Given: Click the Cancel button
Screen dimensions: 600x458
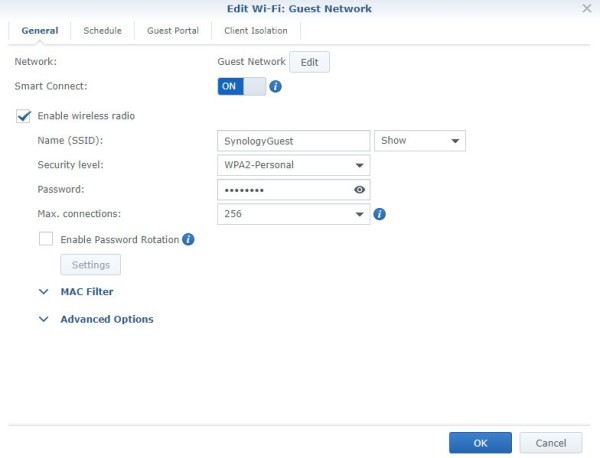Looking at the screenshot, I should (x=551, y=443).
